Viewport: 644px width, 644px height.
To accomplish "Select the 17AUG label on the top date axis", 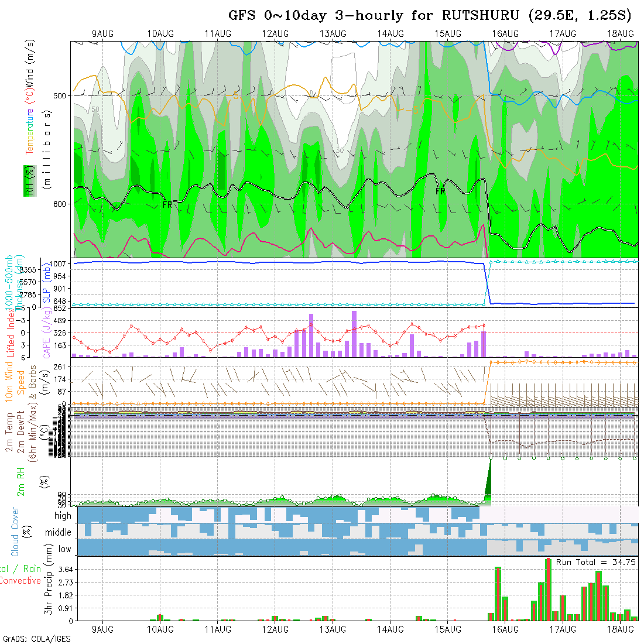I will tap(563, 34).
